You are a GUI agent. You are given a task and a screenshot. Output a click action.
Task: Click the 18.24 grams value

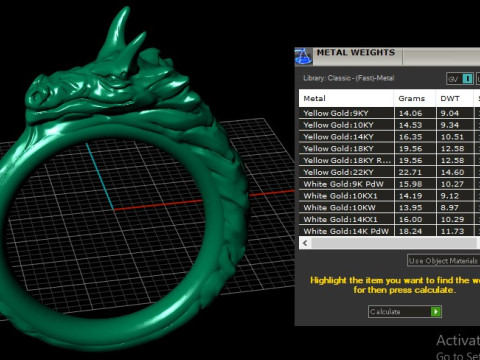pyautogui.click(x=410, y=231)
